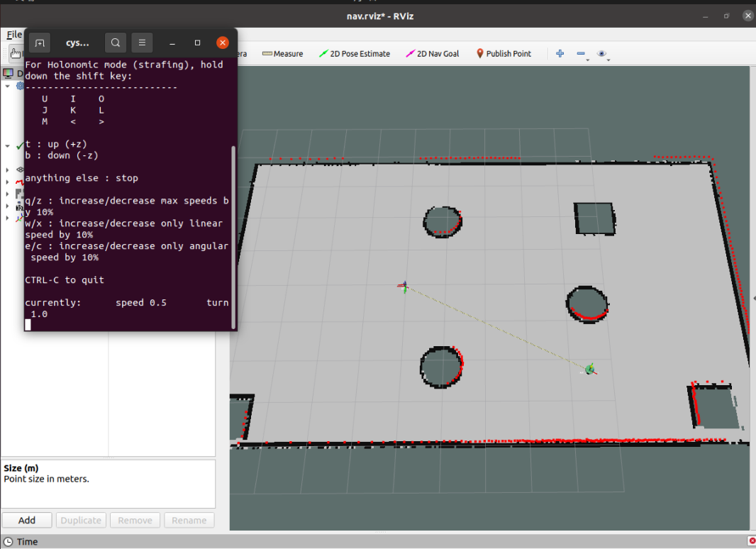Collapse the green-checkmark status row
Screen dimensions: 756x549
(8, 145)
